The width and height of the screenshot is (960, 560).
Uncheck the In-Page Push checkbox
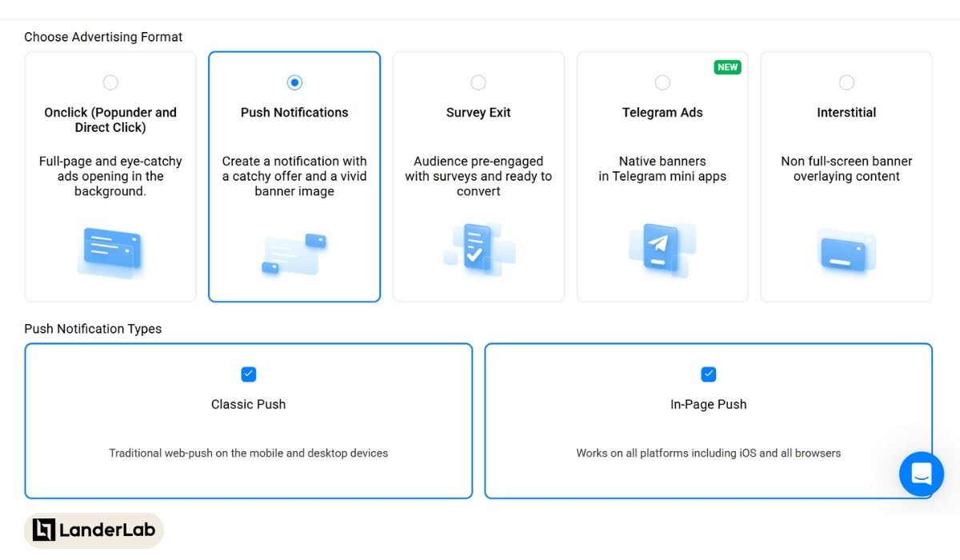(x=709, y=374)
